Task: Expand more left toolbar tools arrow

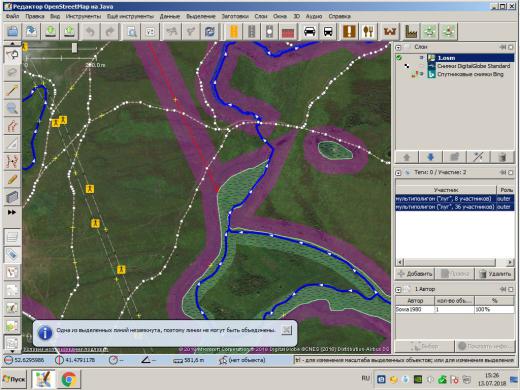Action: click(12, 212)
